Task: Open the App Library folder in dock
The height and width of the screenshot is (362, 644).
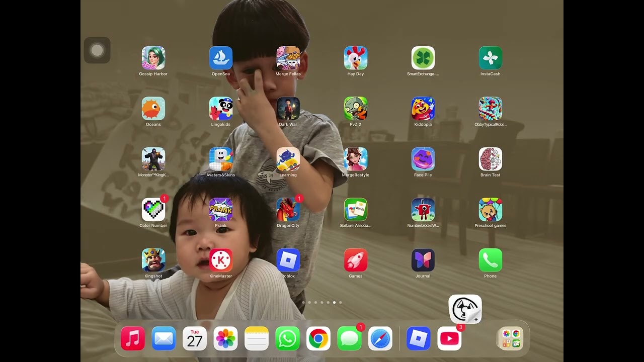Action: (x=510, y=339)
